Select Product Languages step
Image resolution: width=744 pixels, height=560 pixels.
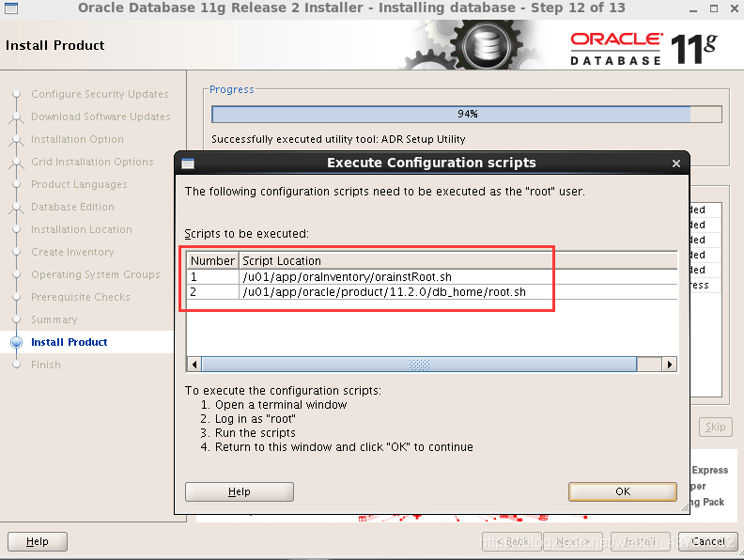[x=79, y=184]
